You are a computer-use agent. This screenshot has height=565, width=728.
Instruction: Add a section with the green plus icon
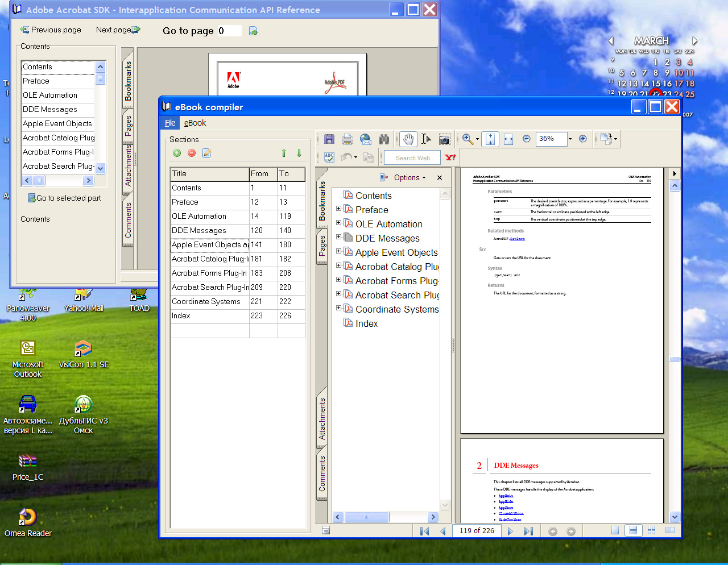(177, 153)
